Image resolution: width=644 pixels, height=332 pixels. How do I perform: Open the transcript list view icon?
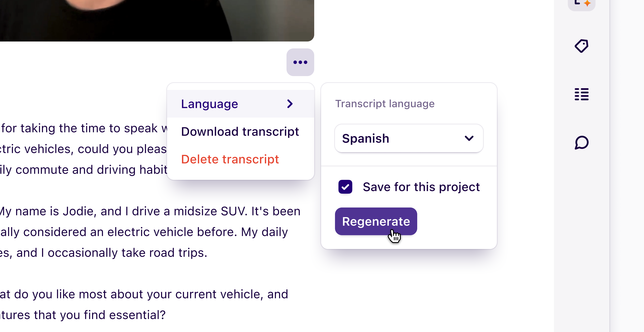click(581, 94)
